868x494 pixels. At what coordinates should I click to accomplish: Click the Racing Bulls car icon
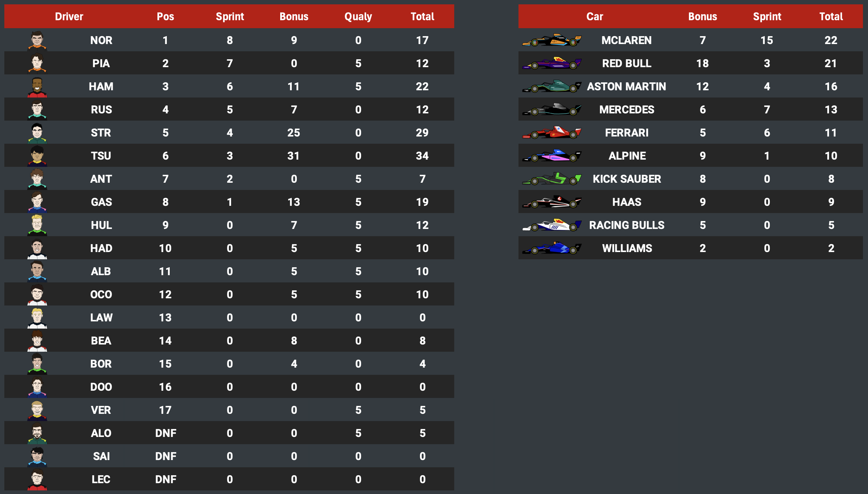click(x=552, y=225)
